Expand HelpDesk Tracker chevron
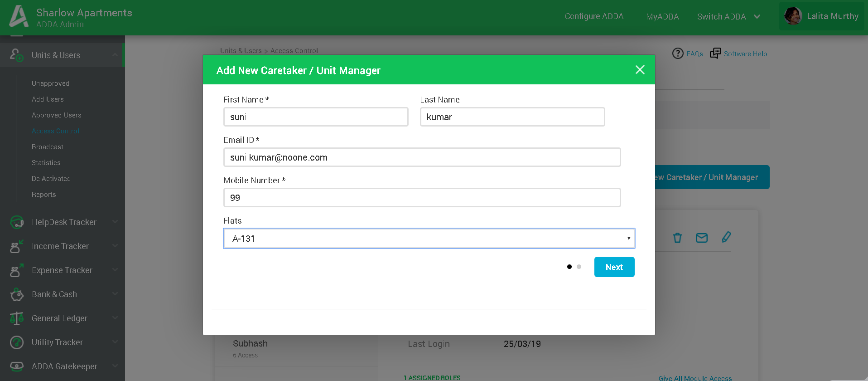This screenshot has width=868, height=381. tap(115, 222)
